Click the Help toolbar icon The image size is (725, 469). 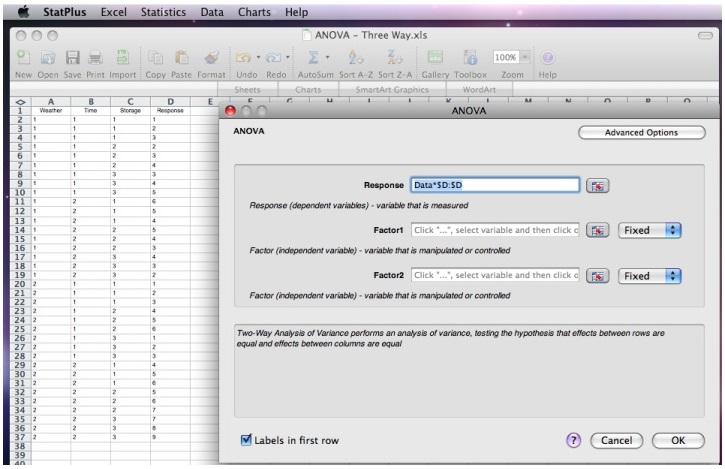547,57
